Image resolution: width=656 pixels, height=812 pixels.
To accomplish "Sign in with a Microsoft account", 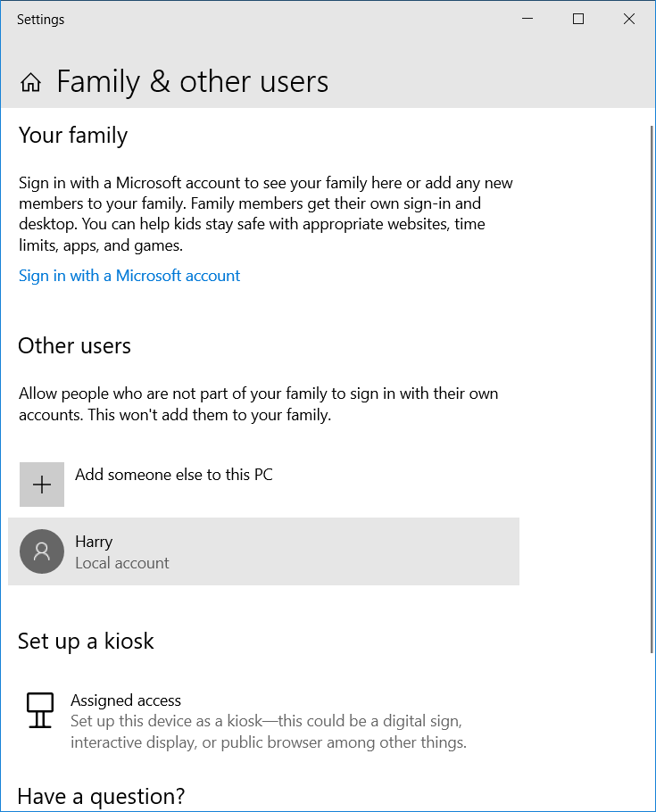I will 129,276.
